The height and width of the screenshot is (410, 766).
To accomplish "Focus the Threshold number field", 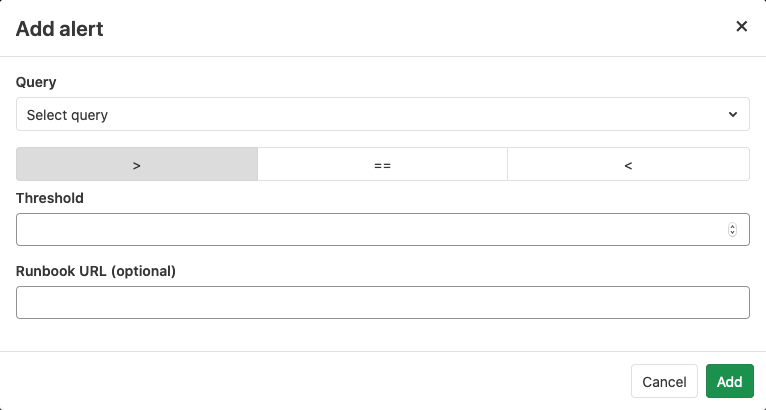I will [x=370, y=230].
